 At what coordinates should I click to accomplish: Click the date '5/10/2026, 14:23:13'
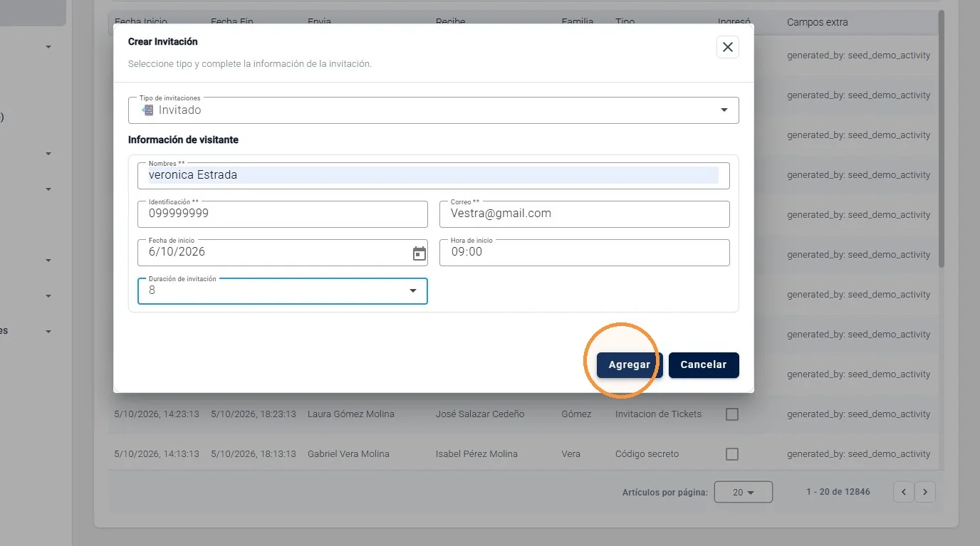[157, 414]
